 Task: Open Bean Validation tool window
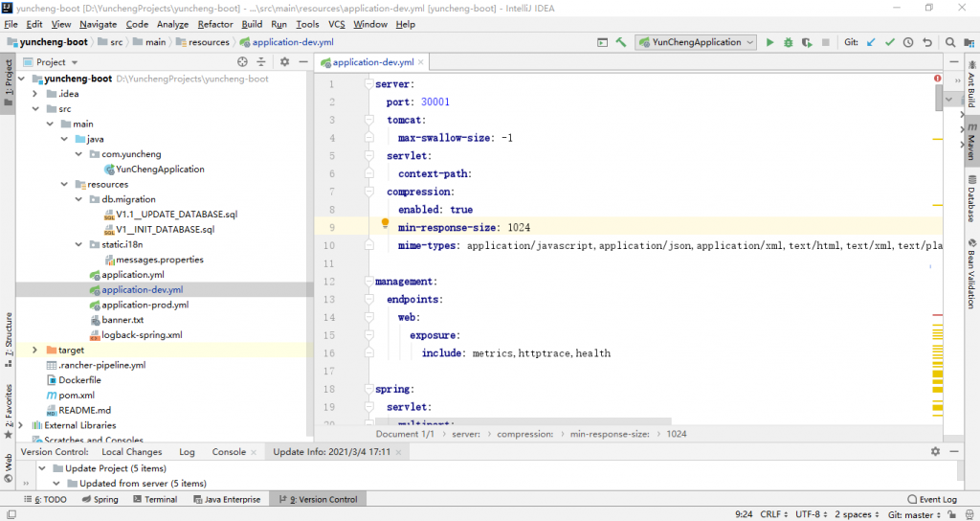[x=972, y=273]
